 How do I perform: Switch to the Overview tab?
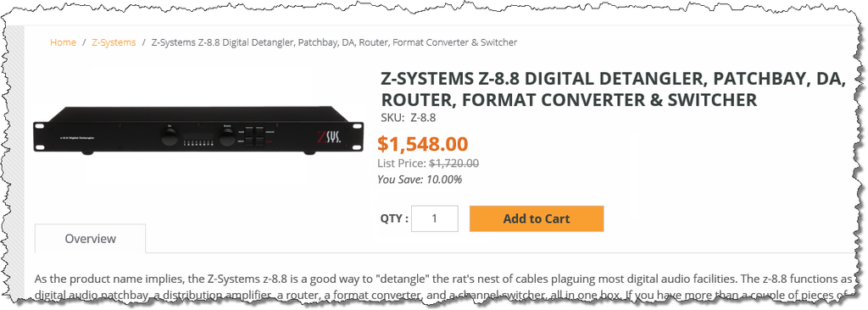click(x=90, y=239)
